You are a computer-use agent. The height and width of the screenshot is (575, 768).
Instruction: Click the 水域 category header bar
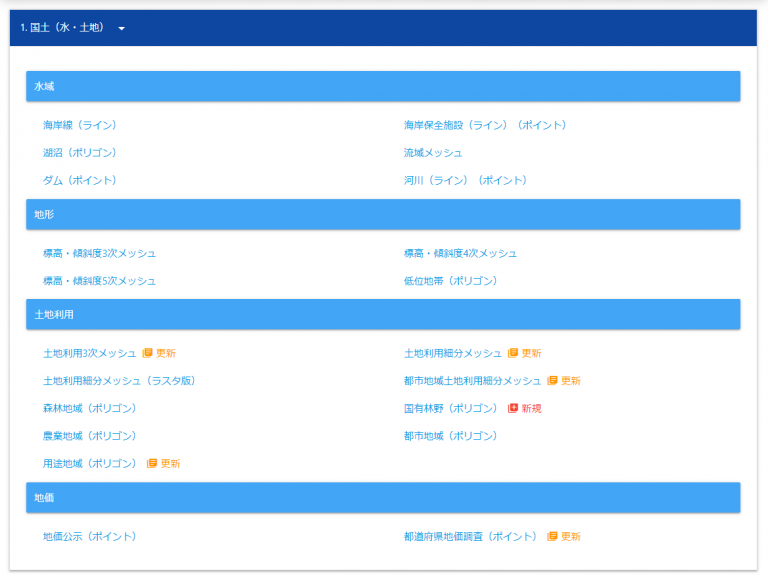click(383, 86)
